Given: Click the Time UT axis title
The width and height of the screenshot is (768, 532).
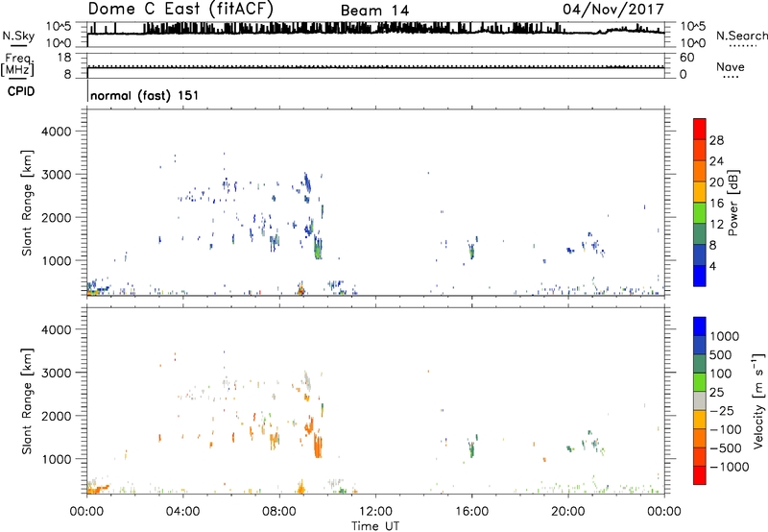Looking at the screenshot, I should 375,525.
